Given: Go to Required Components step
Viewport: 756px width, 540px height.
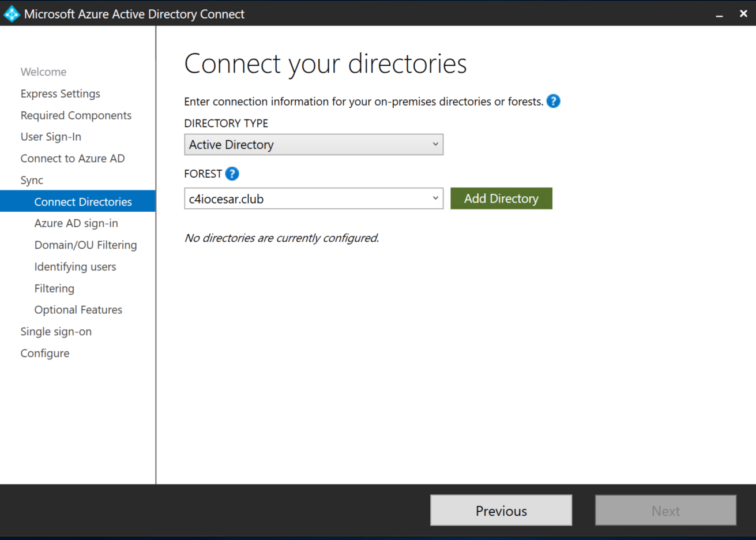Looking at the screenshot, I should pos(76,115).
